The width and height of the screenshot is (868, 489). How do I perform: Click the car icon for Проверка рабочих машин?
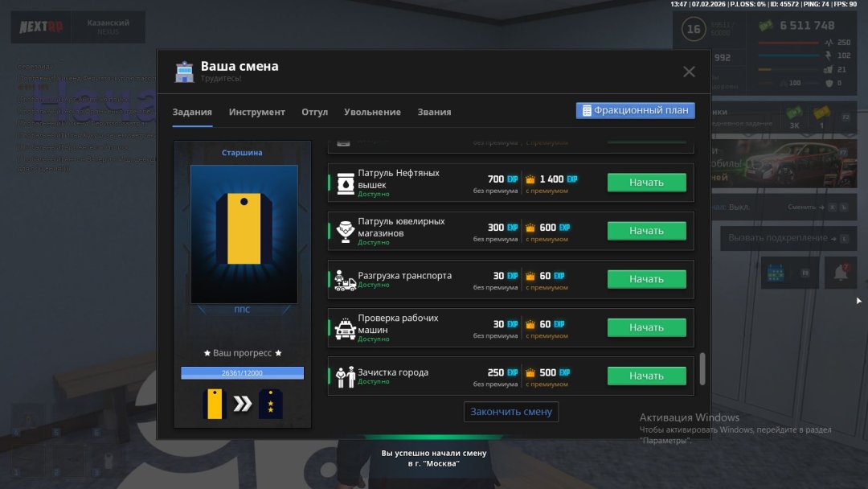click(345, 327)
